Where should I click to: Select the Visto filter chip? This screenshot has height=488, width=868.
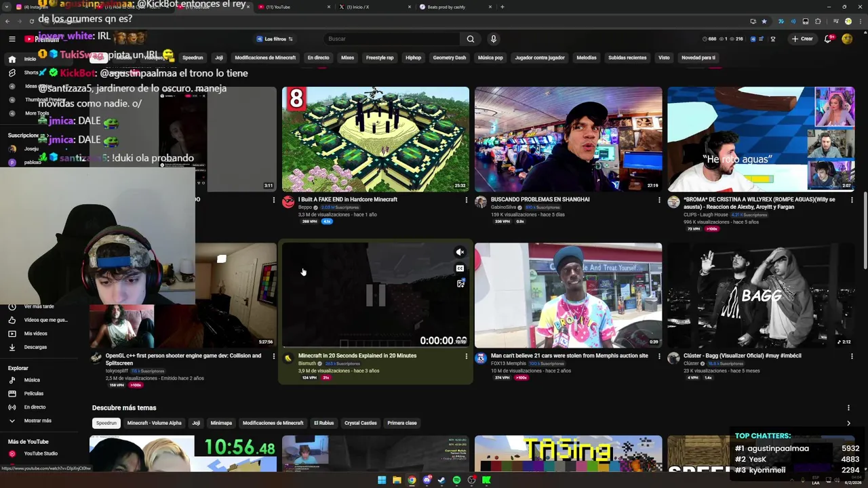click(664, 58)
